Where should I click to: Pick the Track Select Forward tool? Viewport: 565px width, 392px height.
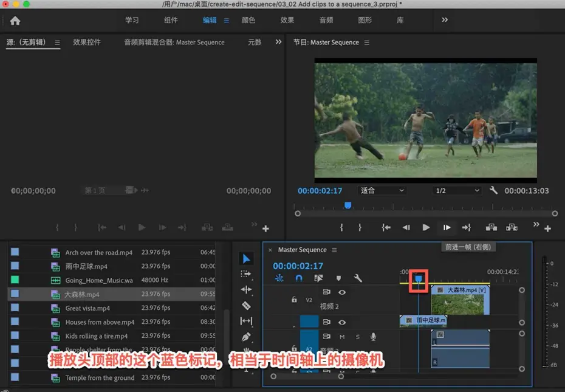click(x=246, y=274)
